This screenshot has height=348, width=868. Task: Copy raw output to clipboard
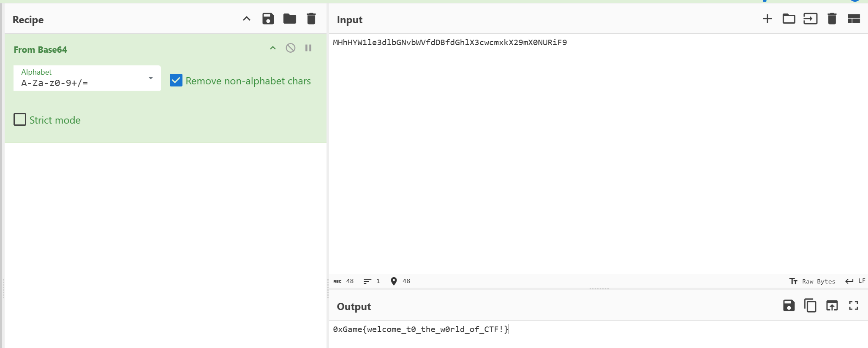click(810, 306)
